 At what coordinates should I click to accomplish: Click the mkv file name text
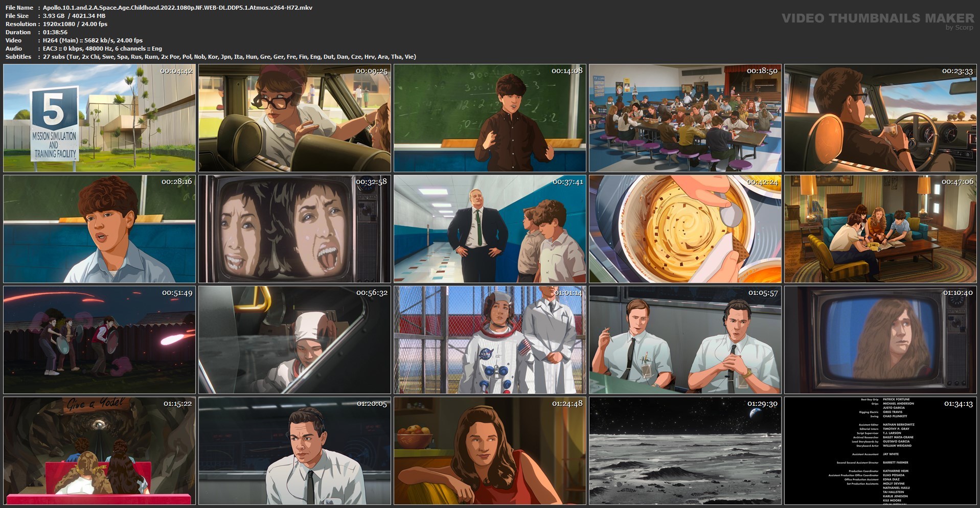[177, 8]
